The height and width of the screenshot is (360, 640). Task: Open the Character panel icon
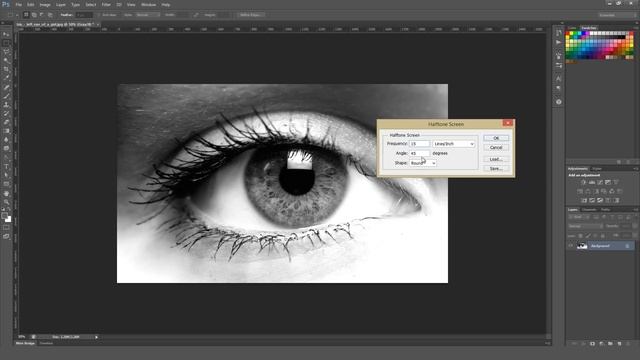click(559, 78)
